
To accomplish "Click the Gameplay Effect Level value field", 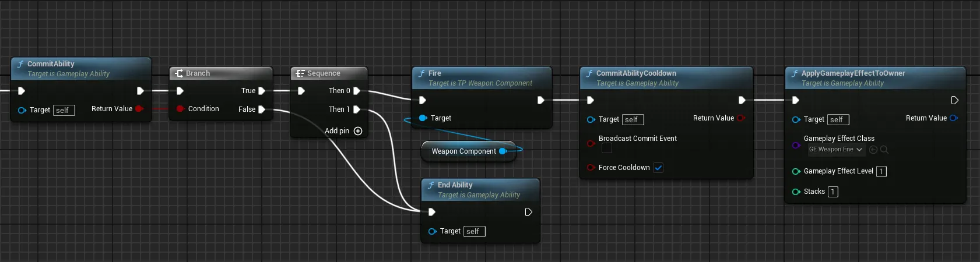I will point(881,171).
